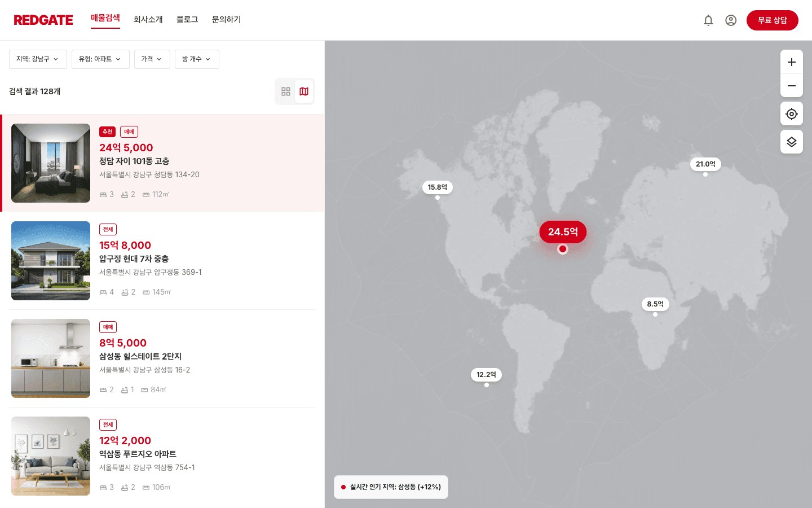Open the map layers control
Viewport: 812px width, 508px height.
coord(791,142)
